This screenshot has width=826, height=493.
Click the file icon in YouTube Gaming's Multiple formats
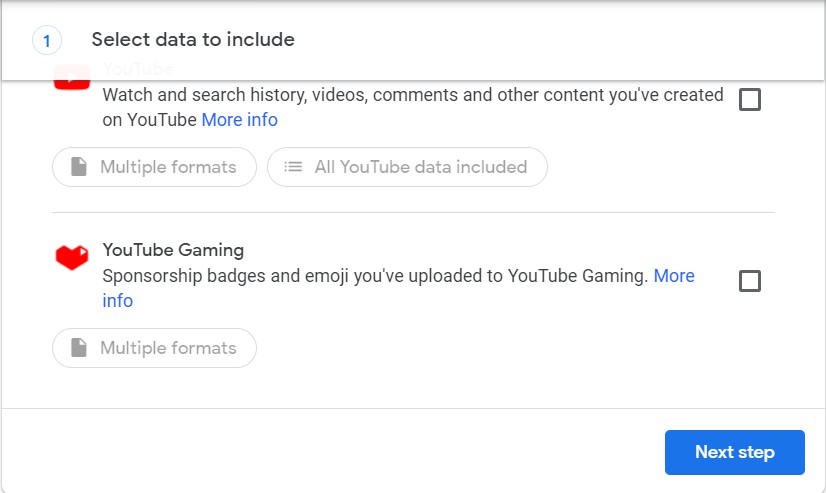click(79, 348)
